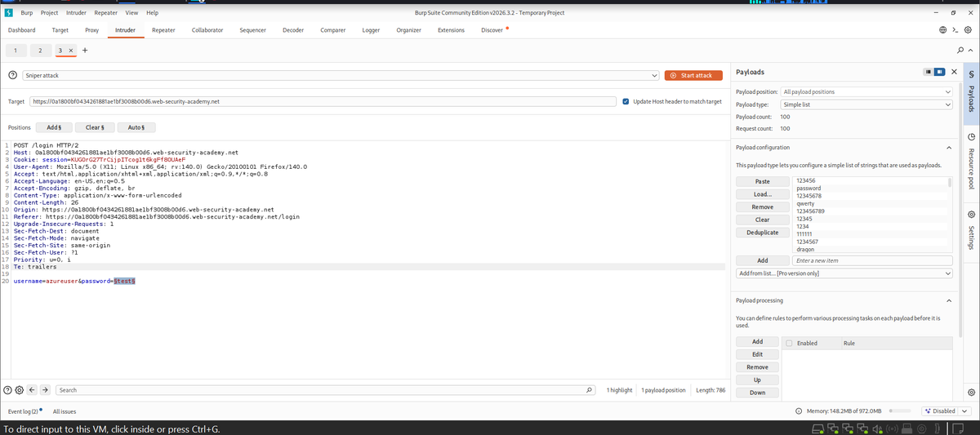Click the tab search magnifier icon
The image size is (980, 435).
tap(960, 51)
